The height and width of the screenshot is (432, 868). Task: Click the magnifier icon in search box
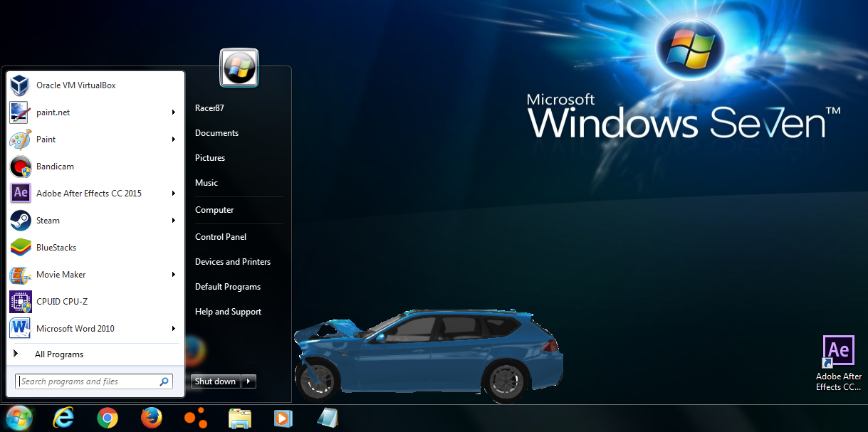pos(164,381)
